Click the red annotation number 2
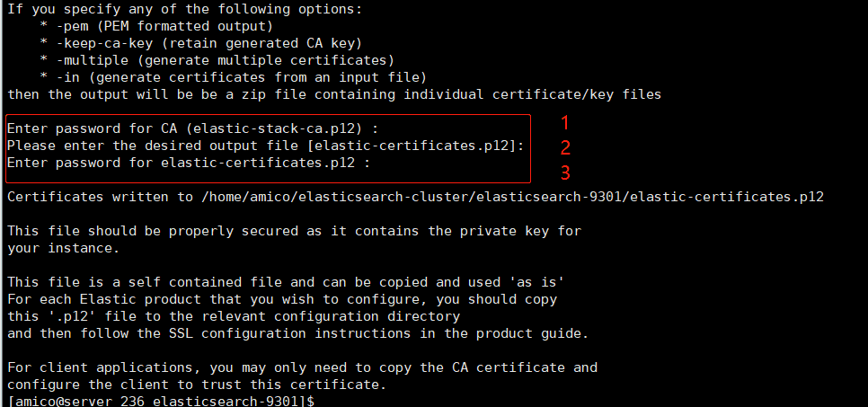 coord(565,147)
